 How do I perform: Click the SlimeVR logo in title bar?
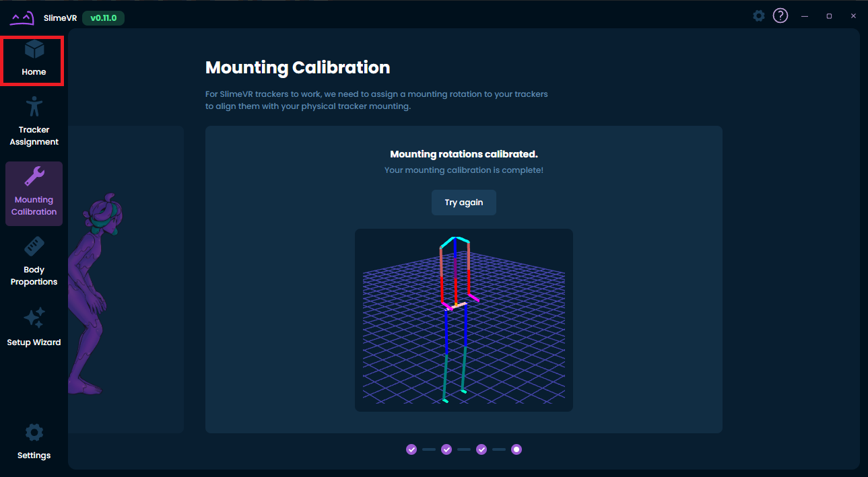(22, 18)
